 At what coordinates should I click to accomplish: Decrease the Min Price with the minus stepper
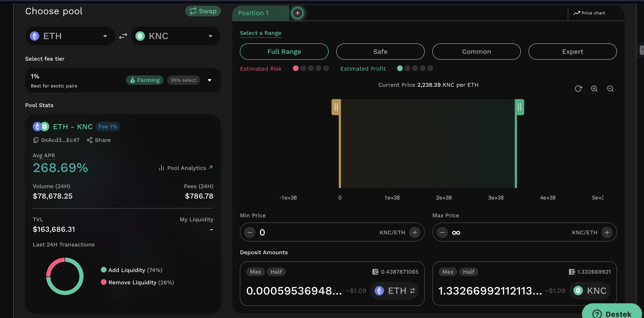pyautogui.click(x=250, y=232)
